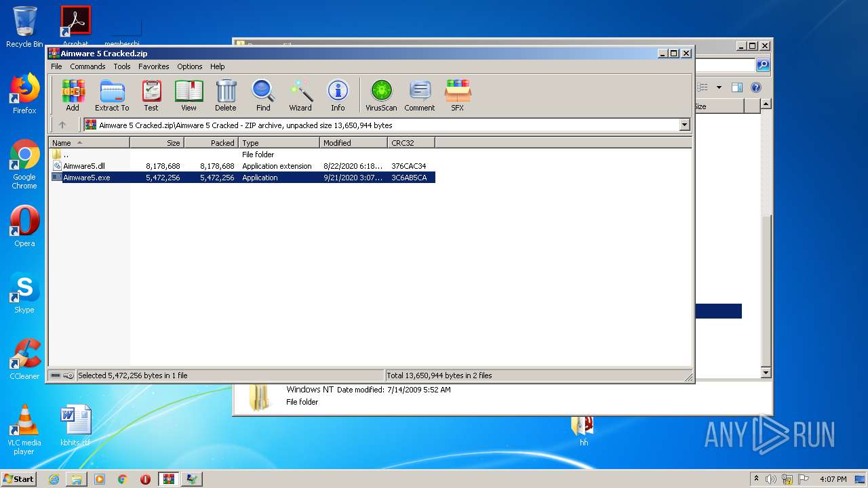This screenshot has height=488, width=868.
Task: Click the search button in Explorer window
Action: (763, 65)
